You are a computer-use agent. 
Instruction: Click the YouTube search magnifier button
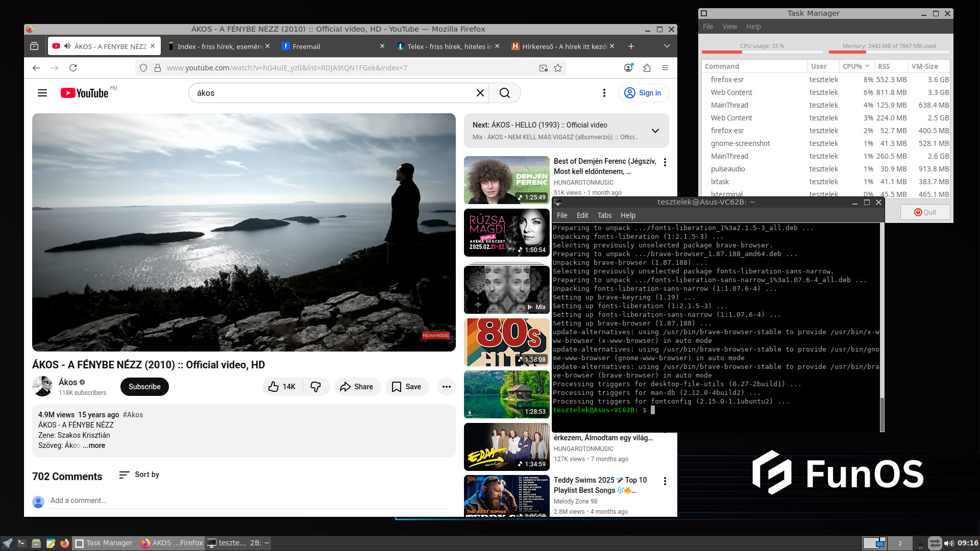click(504, 93)
